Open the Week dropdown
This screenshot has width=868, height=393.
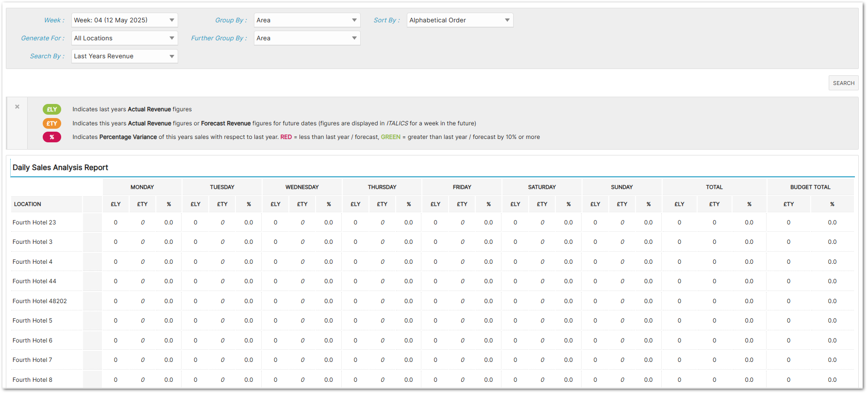point(124,20)
